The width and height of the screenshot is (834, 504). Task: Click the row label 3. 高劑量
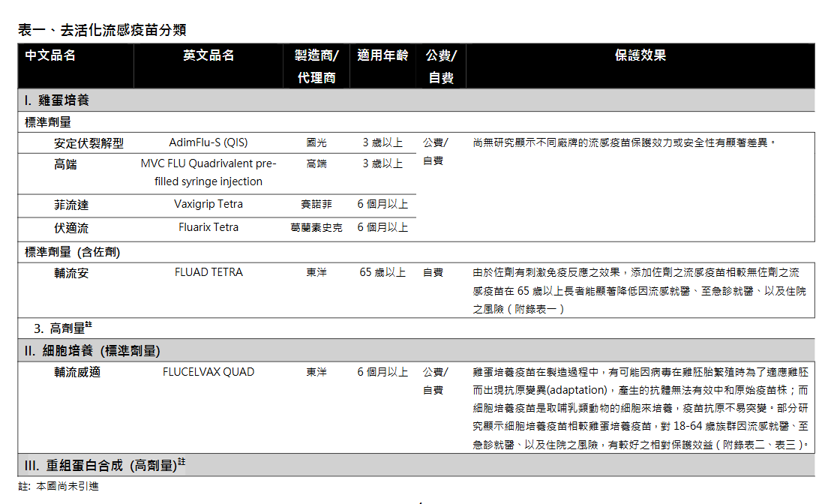coord(63,328)
